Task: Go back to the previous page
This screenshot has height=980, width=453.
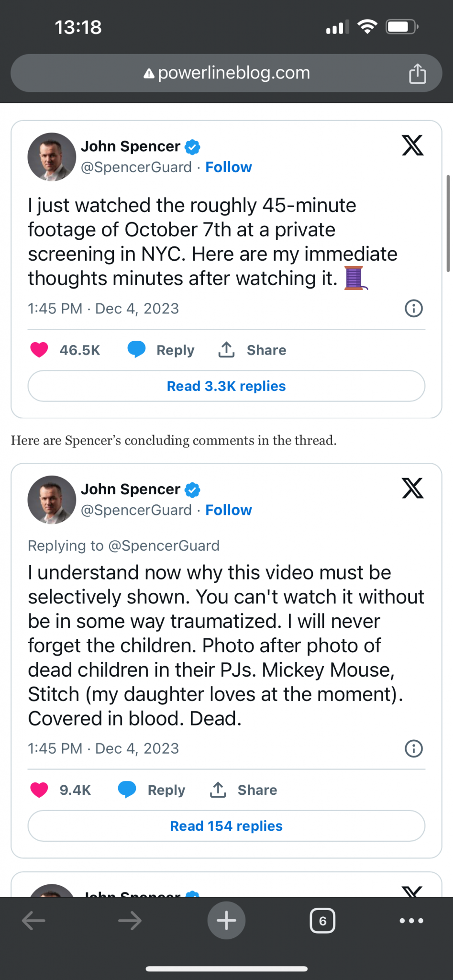Action: point(34,921)
